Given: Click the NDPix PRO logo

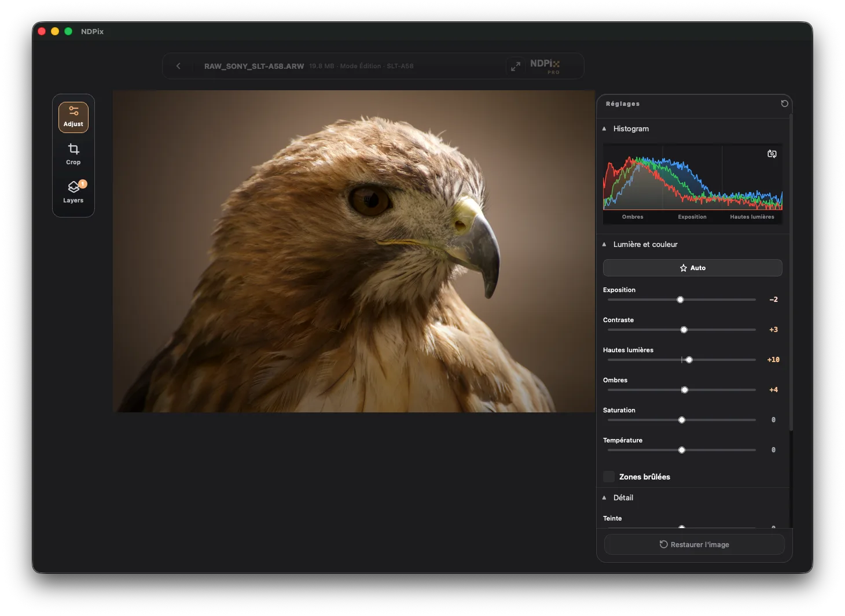Looking at the screenshot, I should coord(545,66).
